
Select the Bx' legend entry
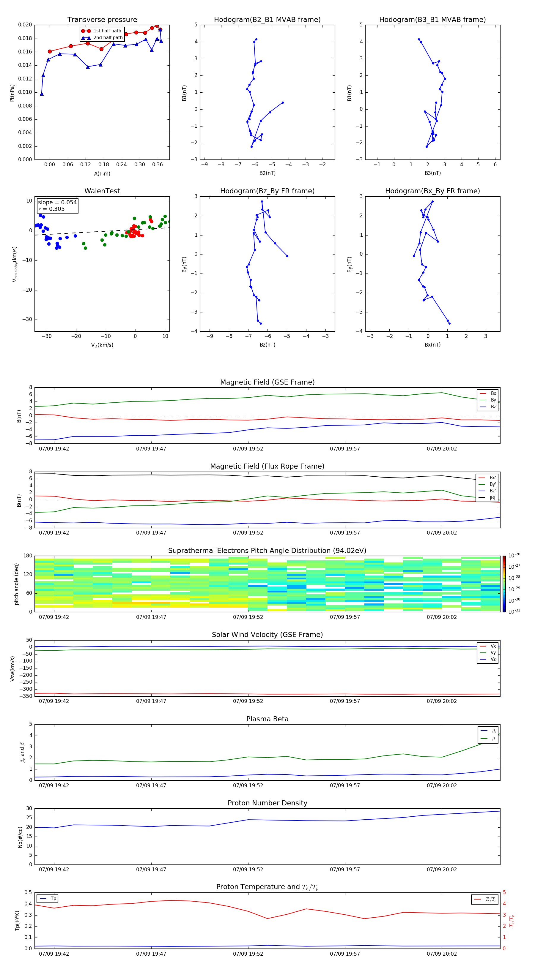(487, 478)
